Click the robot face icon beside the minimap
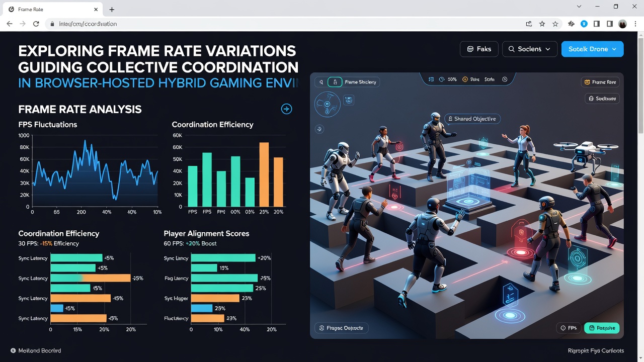 point(349,101)
